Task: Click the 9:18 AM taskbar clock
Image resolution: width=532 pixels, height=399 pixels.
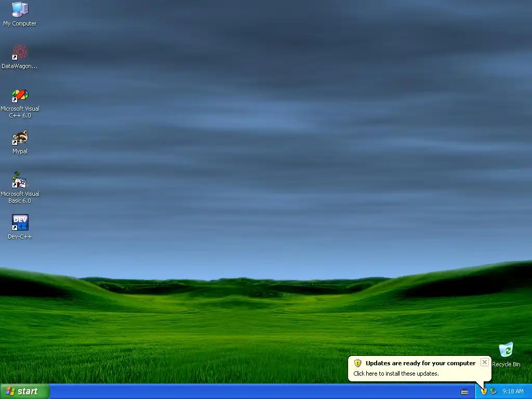Action: tap(513, 392)
